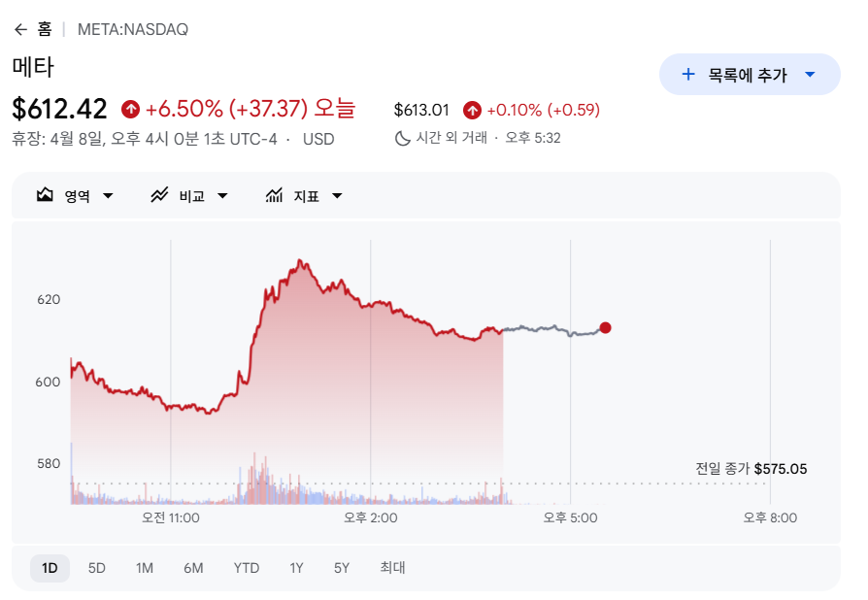Click the back arrow icon
Viewport: 868px width, 600px height.
coord(20,29)
